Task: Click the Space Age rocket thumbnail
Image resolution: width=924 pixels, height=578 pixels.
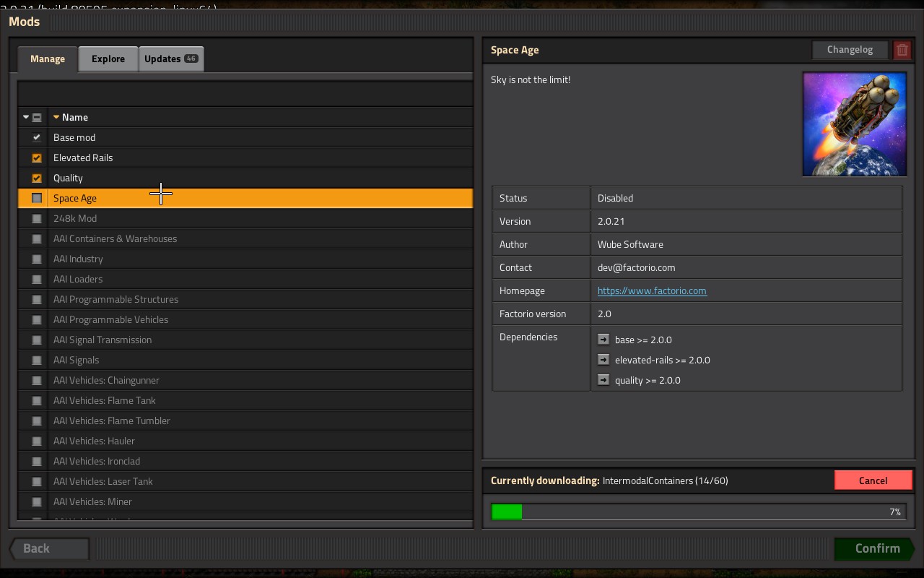Action: (x=855, y=124)
